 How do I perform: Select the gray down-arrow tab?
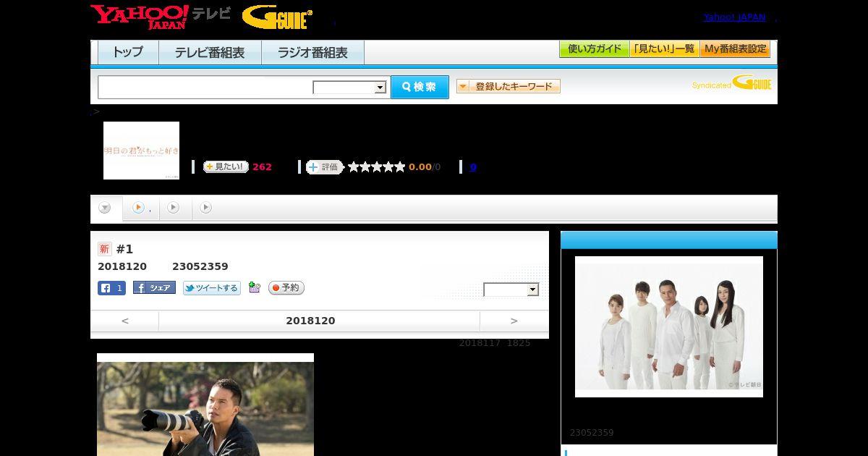click(x=106, y=208)
